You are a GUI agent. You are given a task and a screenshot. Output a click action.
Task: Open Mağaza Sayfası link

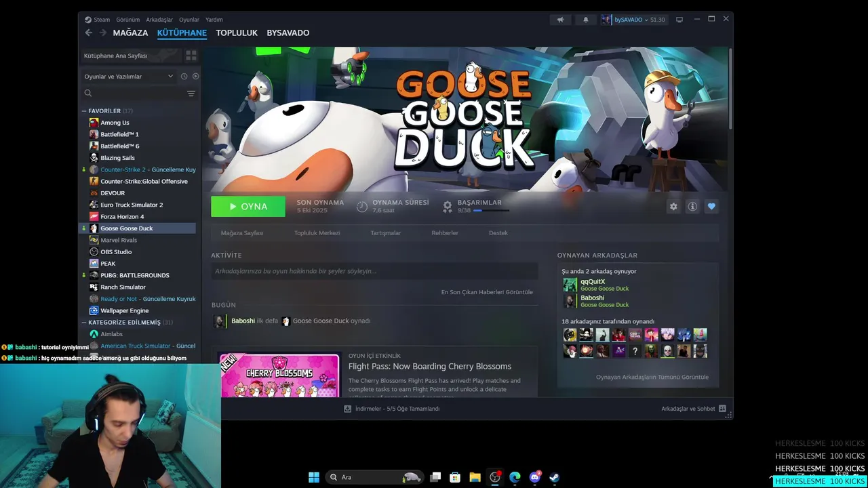pos(242,232)
